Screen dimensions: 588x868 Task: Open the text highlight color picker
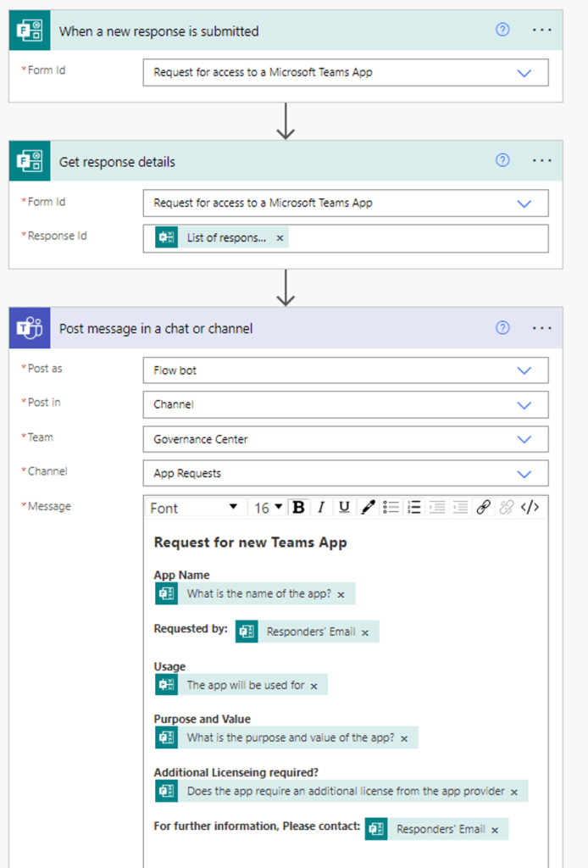pos(368,507)
